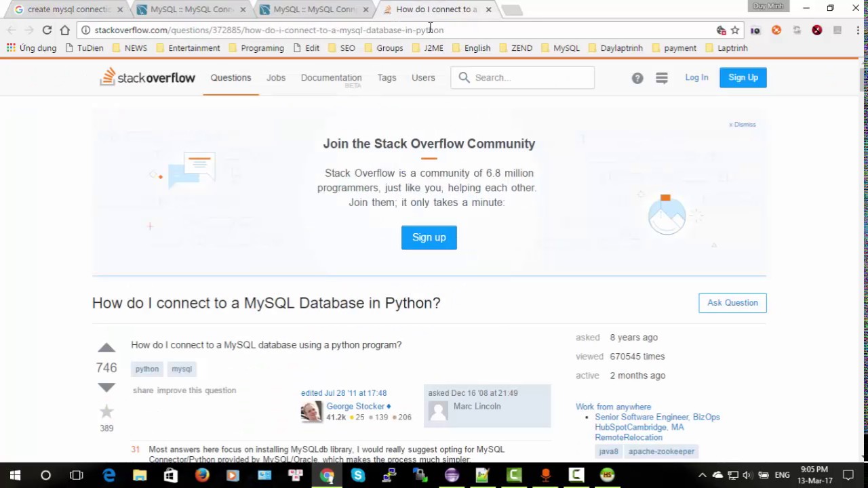Select the python tag
The height and width of the screenshot is (488, 868).
[147, 369]
